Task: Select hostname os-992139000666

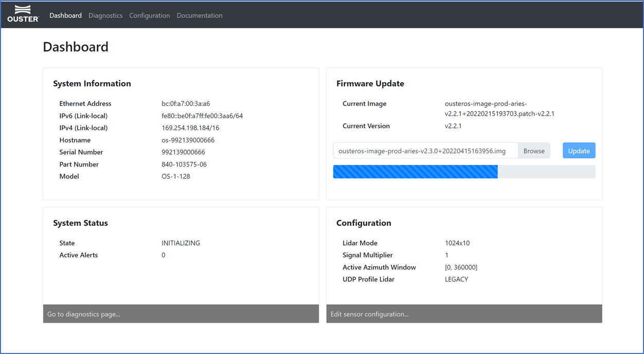Action: coord(188,140)
